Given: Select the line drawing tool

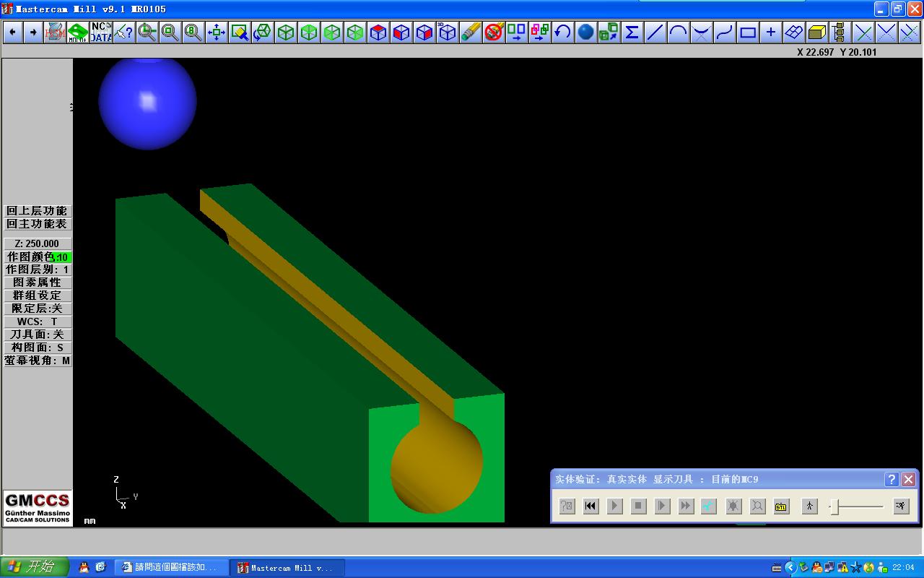Looking at the screenshot, I should (655, 32).
